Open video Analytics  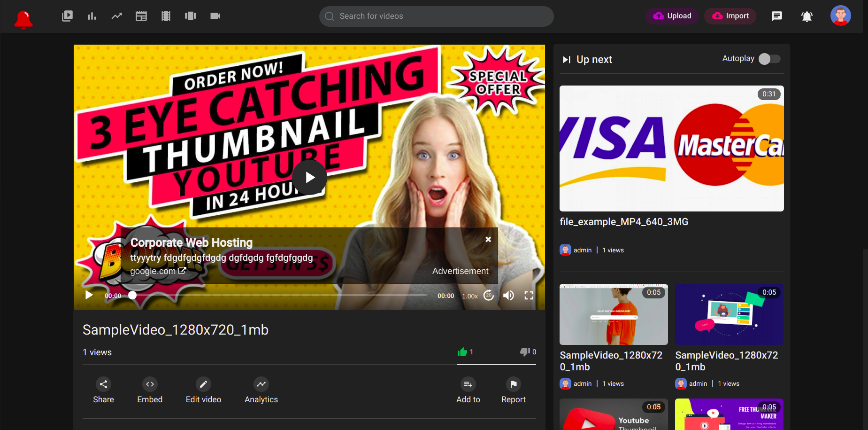click(261, 391)
